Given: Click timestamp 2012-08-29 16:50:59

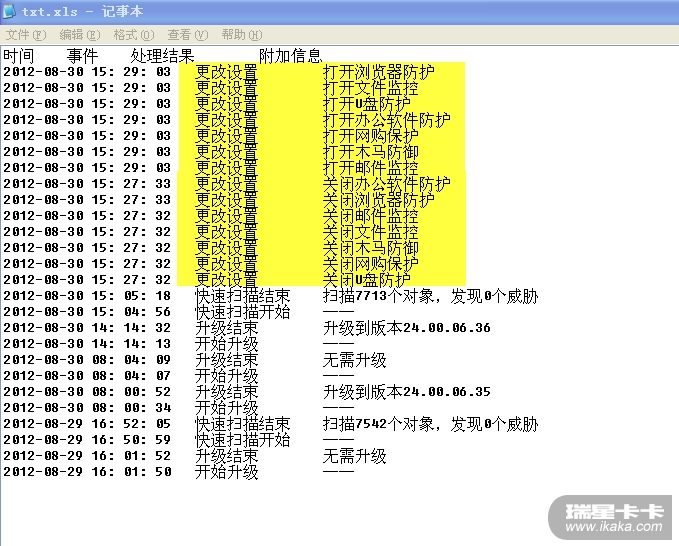Looking at the screenshot, I should [87, 440].
